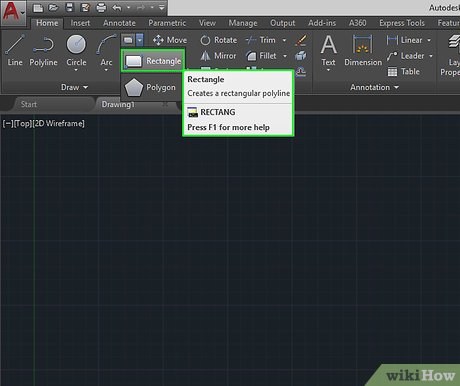The width and height of the screenshot is (460, 386).
Task: Switch to the A360 ribbon tab
Action: pos(357,23)
